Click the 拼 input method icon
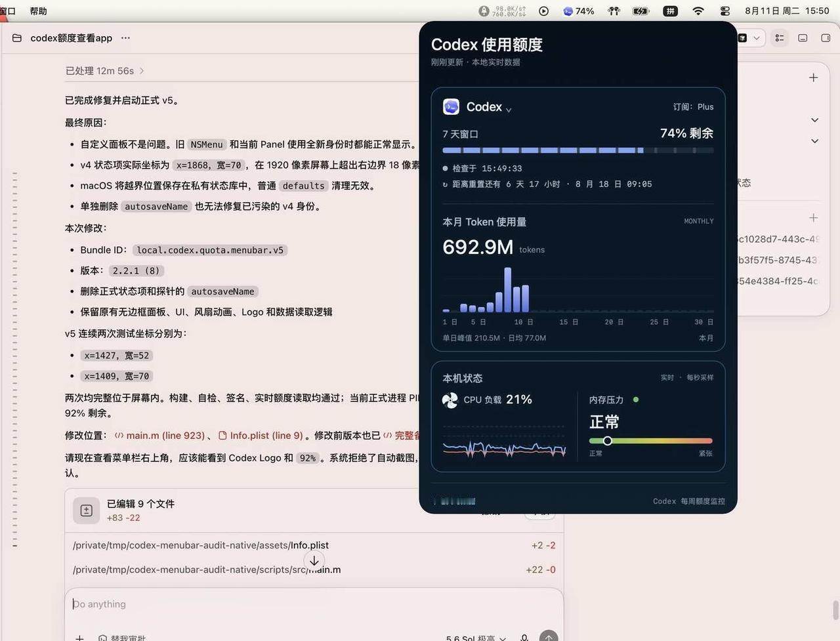 tap(670, 10)
